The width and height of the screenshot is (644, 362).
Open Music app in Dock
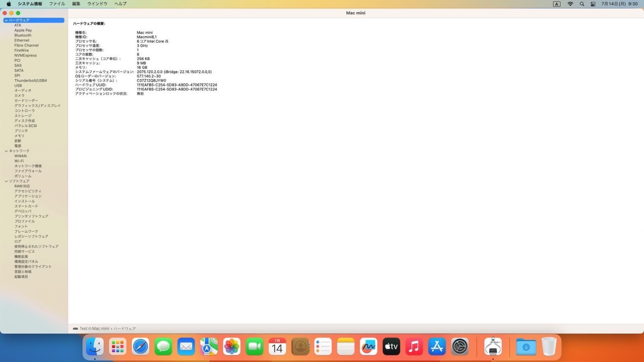click(414, 346)
